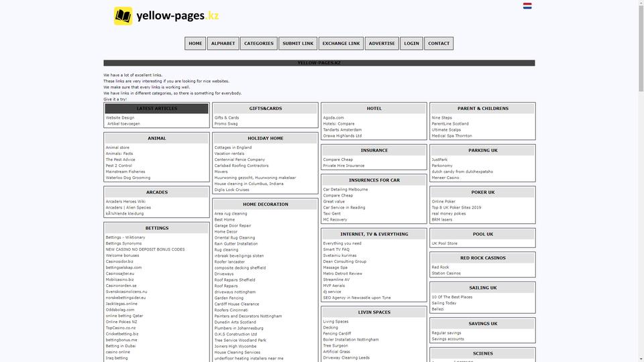Open Waterloo Dog Grooming link
Viewport: 644px width, 362px height.
(128, 178)
